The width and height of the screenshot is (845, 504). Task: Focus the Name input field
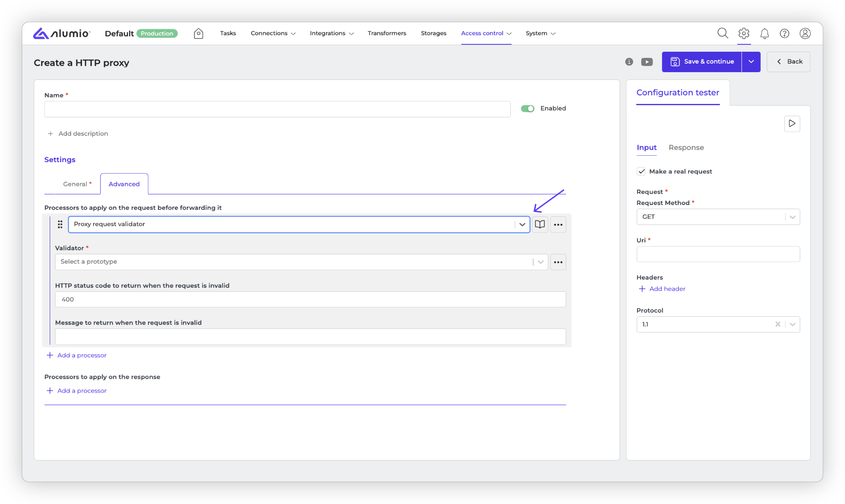(277, 109)
